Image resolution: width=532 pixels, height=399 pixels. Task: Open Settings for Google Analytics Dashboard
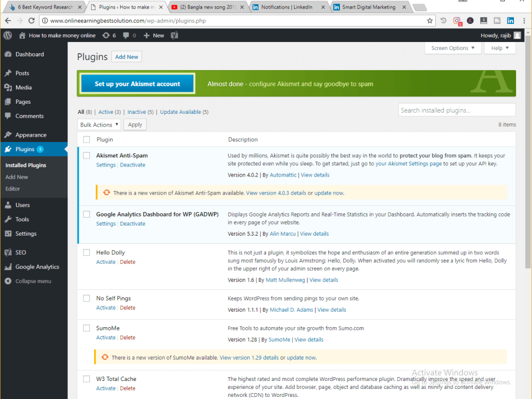click(x=106, y=223)
